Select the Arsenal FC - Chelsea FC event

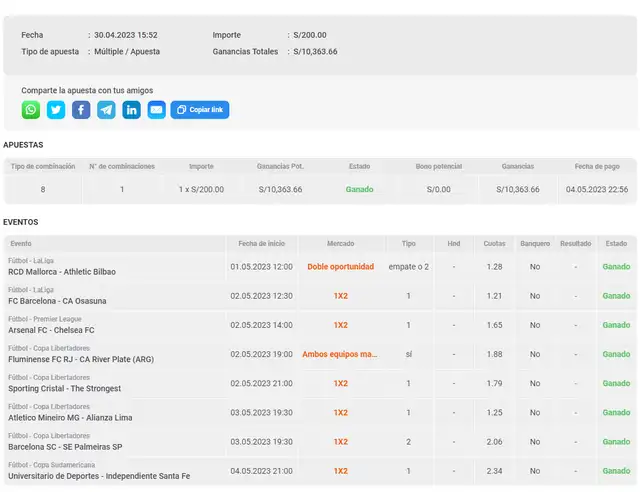pos(51,330)
